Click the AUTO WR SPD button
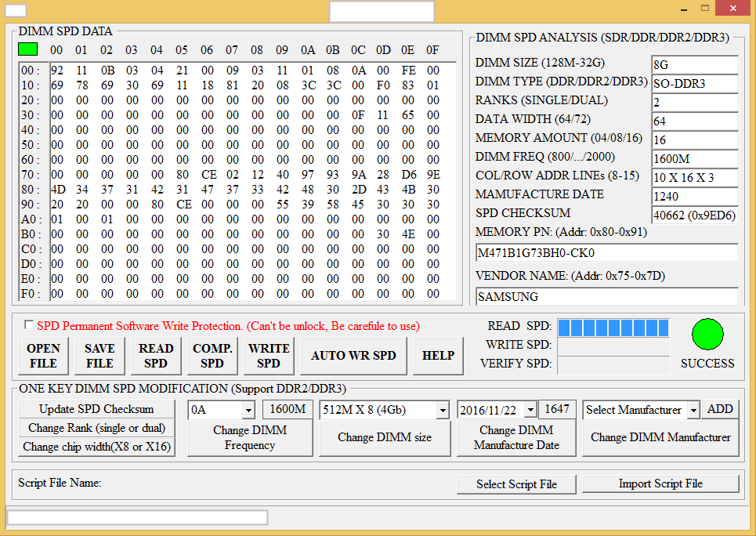756x536 pixels. (x=353, y=356)
